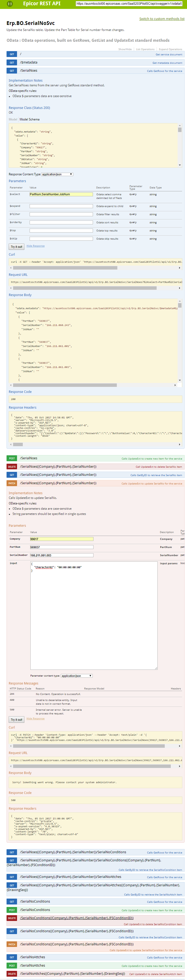Click Hide Response beside first Try it out
This screenshot has height=980, width=187.
(x=36, y=246)
